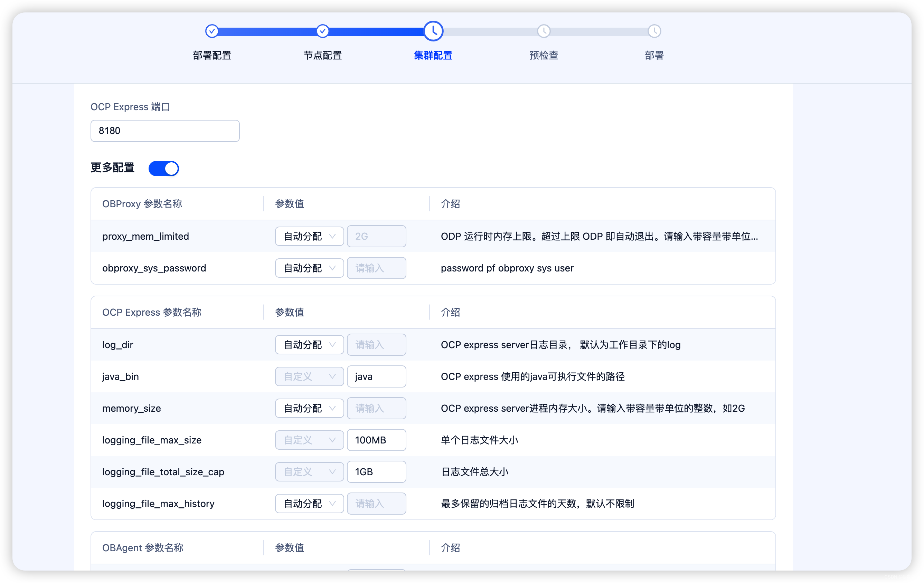This screenshot has width=924, height=583.
Task: Click the 预检查 step label
Action: [543, 56]
